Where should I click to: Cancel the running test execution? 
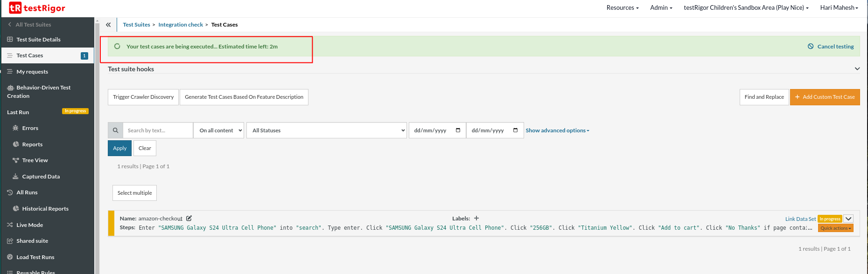831,47
